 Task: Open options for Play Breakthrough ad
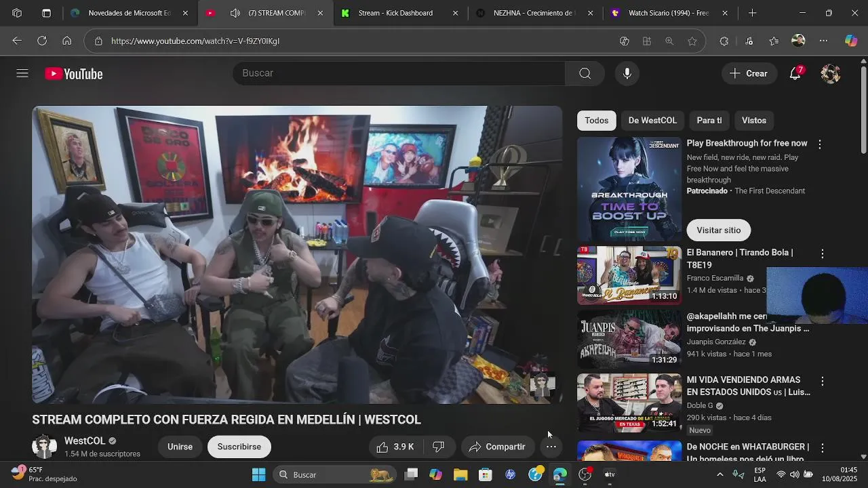pos(819,144)
